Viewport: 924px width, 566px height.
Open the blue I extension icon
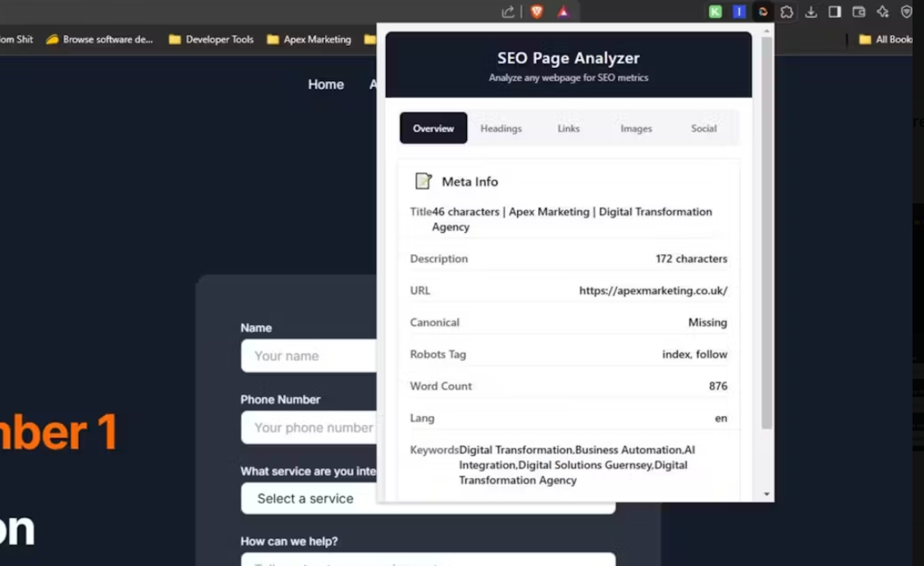739,11
